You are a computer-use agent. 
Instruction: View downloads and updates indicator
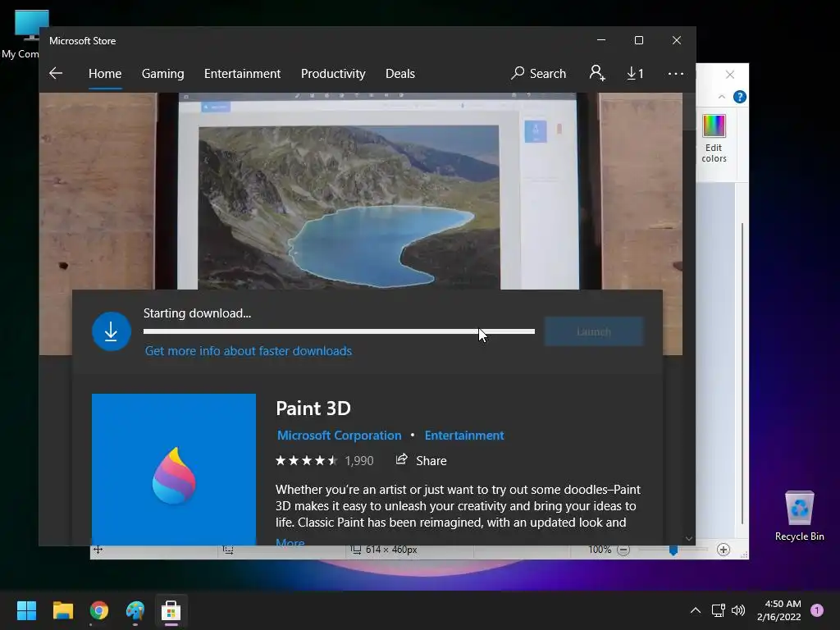[x=636, y=73]
